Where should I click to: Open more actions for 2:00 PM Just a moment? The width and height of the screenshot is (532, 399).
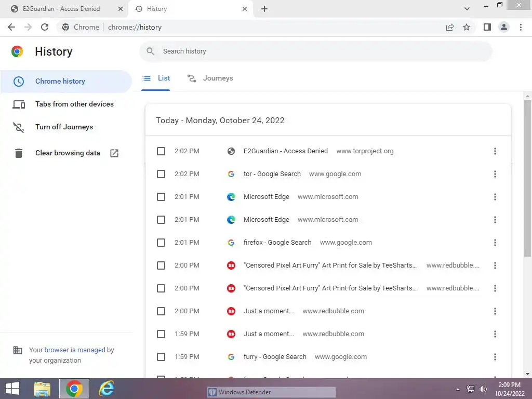(x=495, y=311)
